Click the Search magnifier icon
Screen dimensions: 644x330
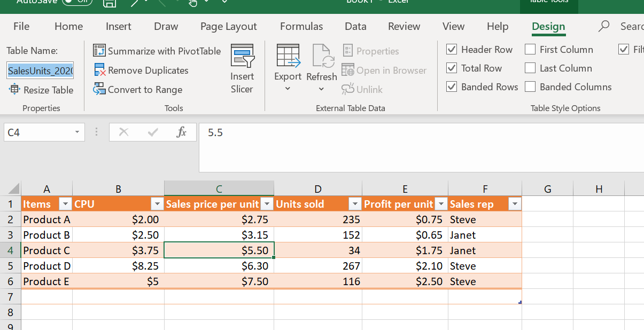click(604, 26)
